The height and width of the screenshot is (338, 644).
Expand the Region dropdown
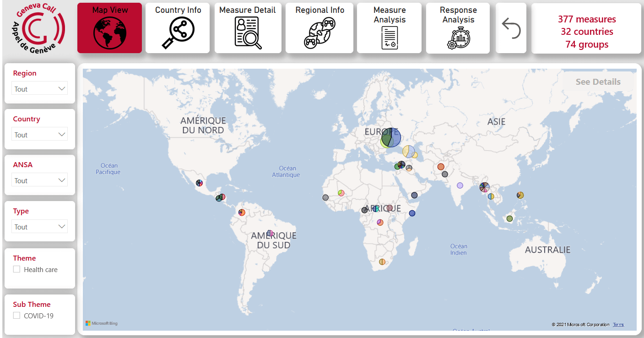pos(39,89)
